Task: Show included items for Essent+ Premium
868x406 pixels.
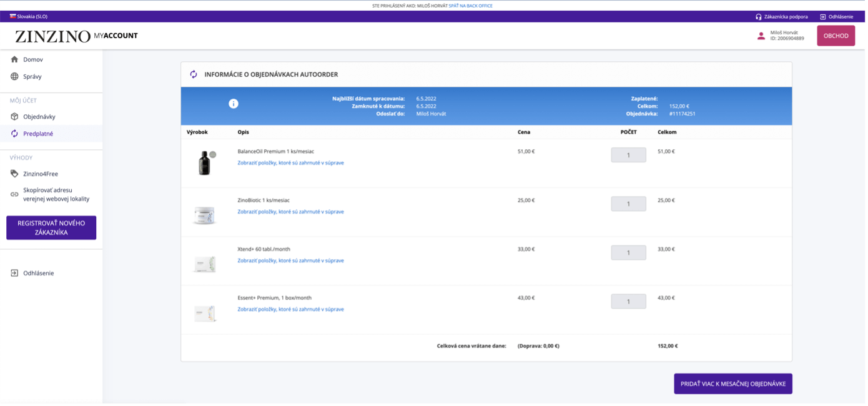Action: pos(290,309)
